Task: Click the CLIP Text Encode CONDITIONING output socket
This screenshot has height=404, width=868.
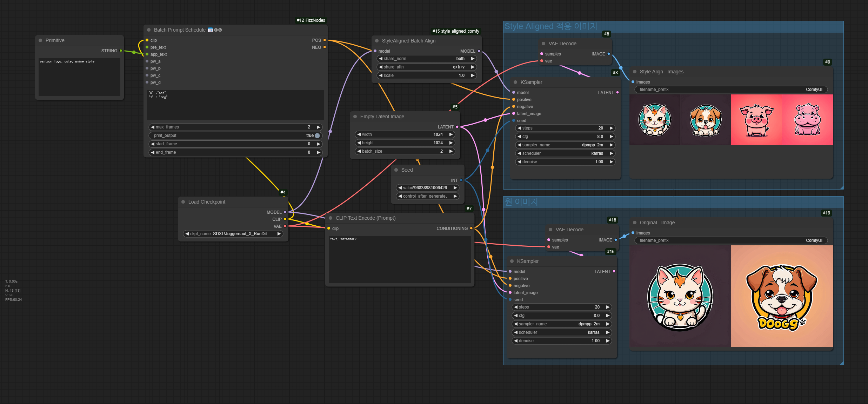Action: coord(471,228)
